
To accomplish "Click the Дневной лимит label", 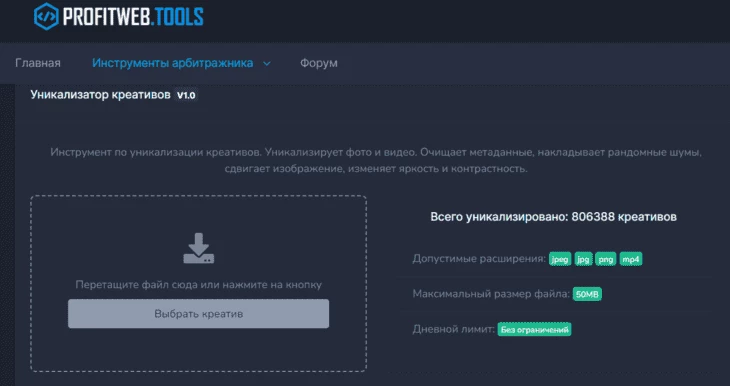I will pyautogui.click(x=453, y=330).
